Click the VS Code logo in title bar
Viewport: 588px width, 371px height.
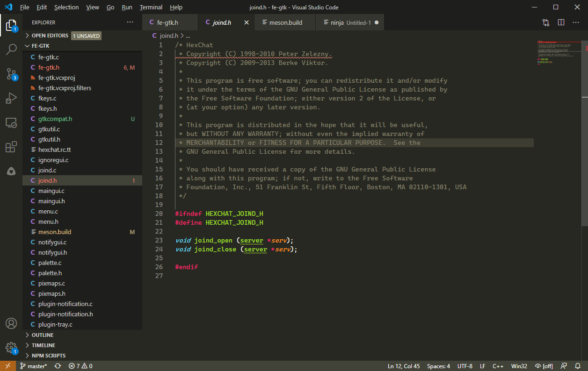8,7
